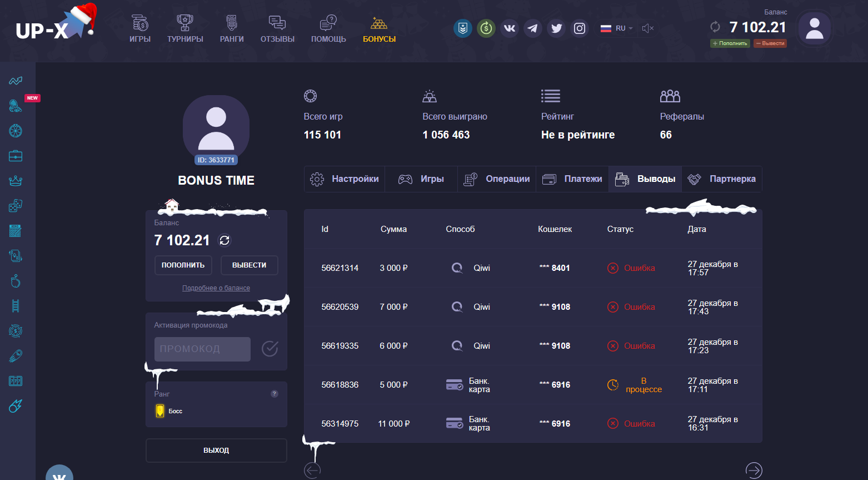Open the ПОМОЩЬ help page

[328, 29]
